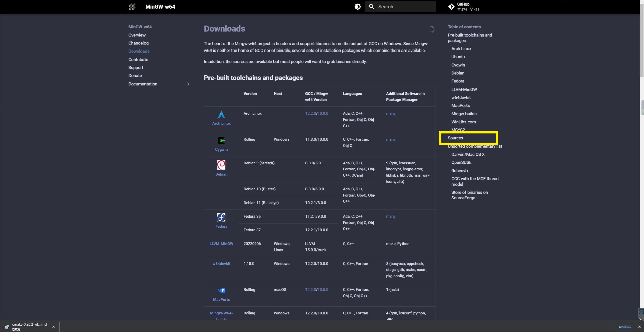Screen dimensions: 644x332
Task: Click the 'many' link in Arch Linux row
Action: (390, 113)
